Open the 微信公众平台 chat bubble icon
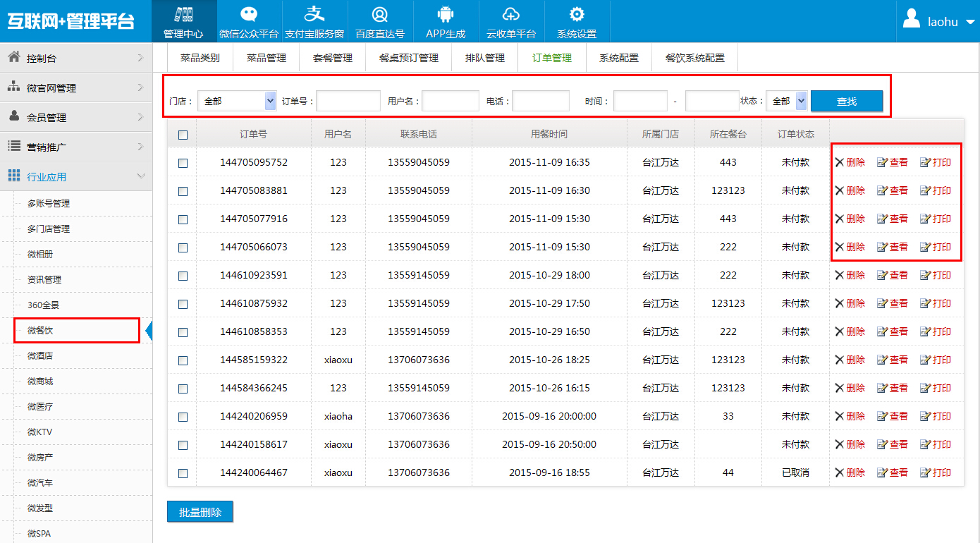980x543 pixels. [249, 14]
